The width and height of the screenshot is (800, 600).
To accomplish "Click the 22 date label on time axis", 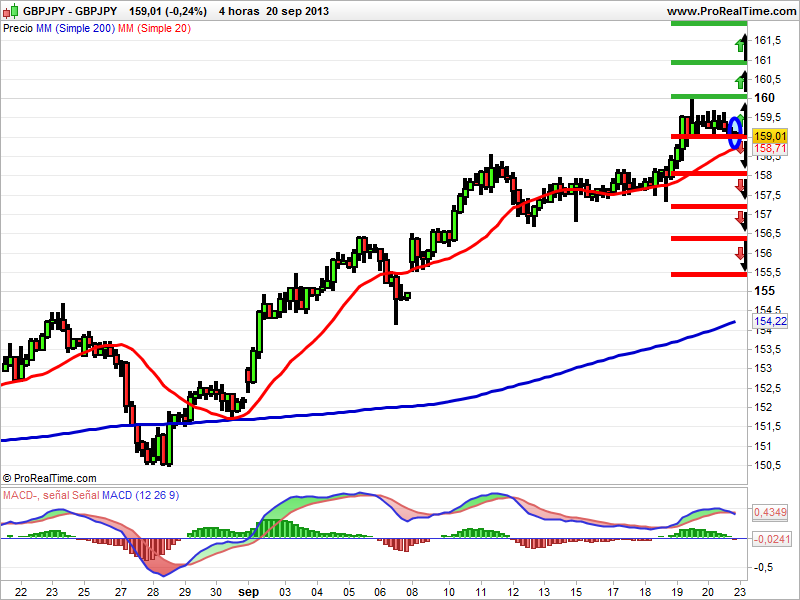I will click(x=21, y=592).
